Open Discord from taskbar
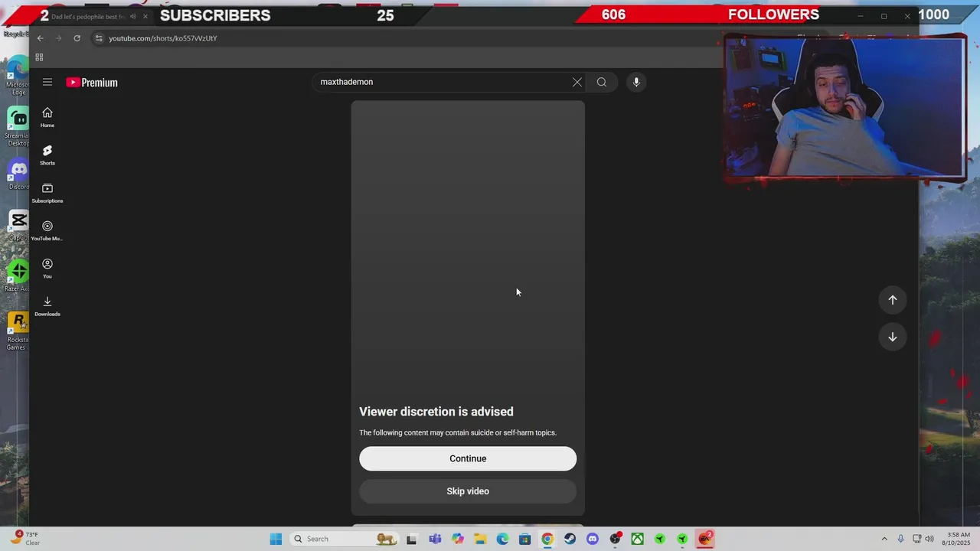The image size is (980, 551). (592, 539)
